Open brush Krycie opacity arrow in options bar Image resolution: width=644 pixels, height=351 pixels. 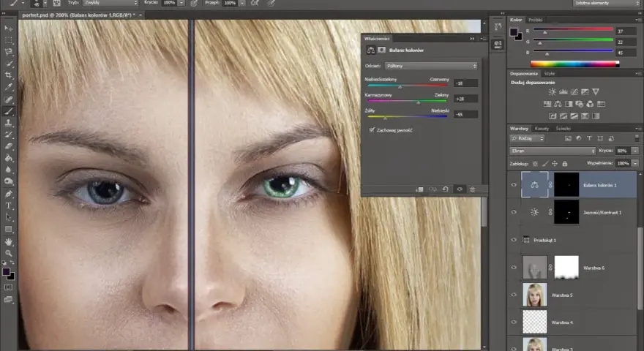[181, 3]
